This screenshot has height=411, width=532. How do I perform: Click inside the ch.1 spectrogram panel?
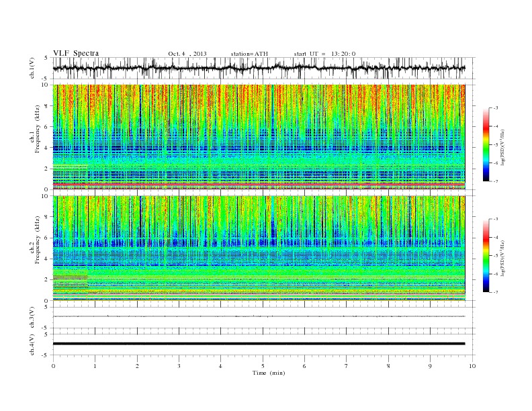pyautogui.click(x=259, y=137)
